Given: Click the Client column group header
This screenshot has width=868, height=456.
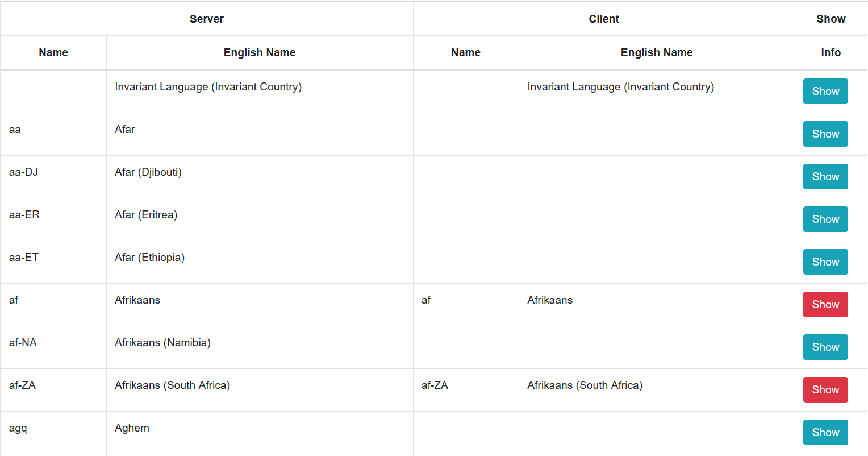Looking at the screenshot, I should tap(604, 18).
